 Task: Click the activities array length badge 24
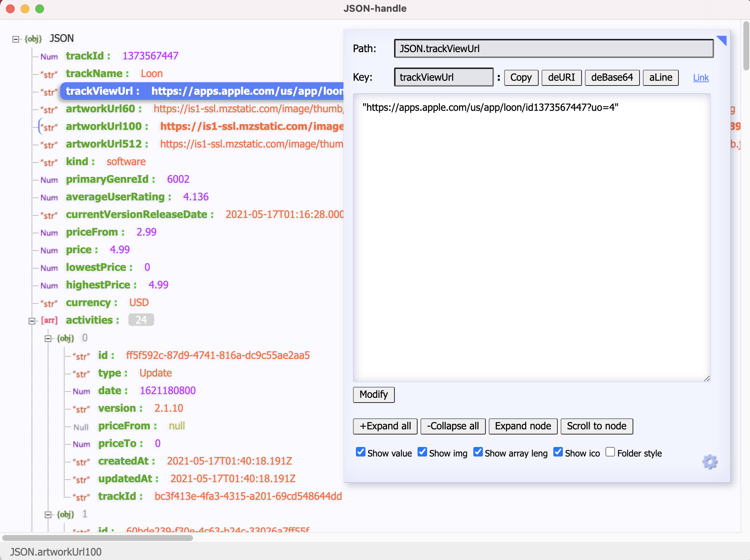click(141, 320)
